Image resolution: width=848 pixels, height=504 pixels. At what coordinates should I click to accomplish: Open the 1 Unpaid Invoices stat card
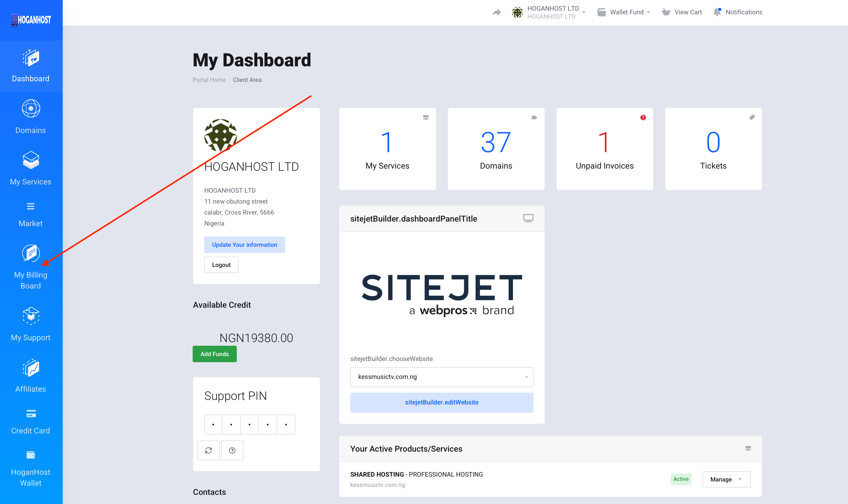[604, 149]
